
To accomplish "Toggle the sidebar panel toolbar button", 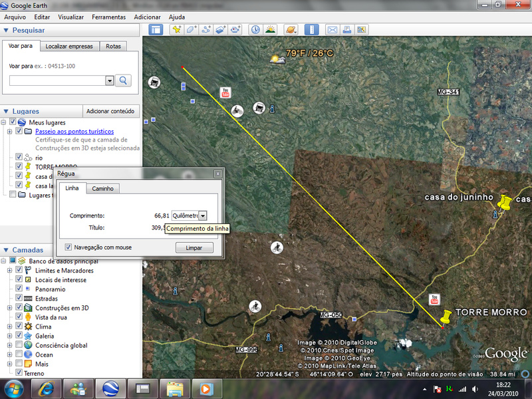I will tap(156, 30).
